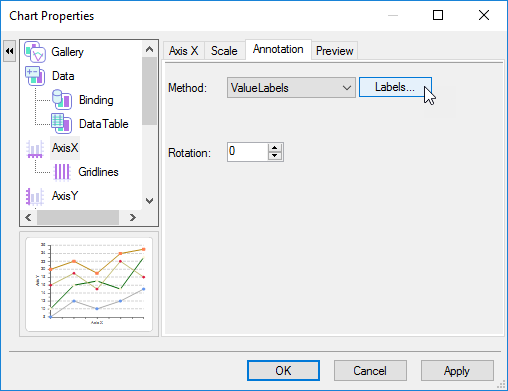Click the Rotation input field
The image size is (508, 391).
pos(248,152)
